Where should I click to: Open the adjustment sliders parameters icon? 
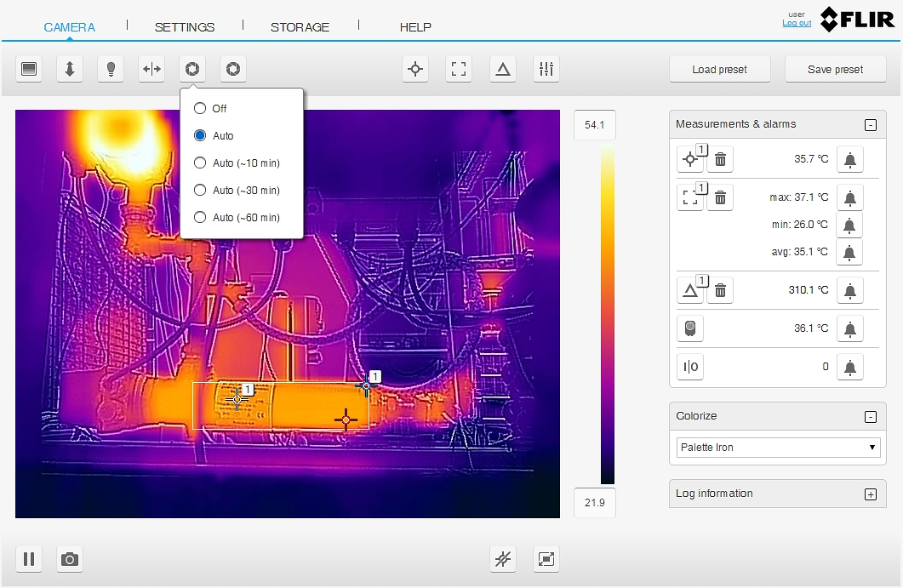tap(546, 70)
